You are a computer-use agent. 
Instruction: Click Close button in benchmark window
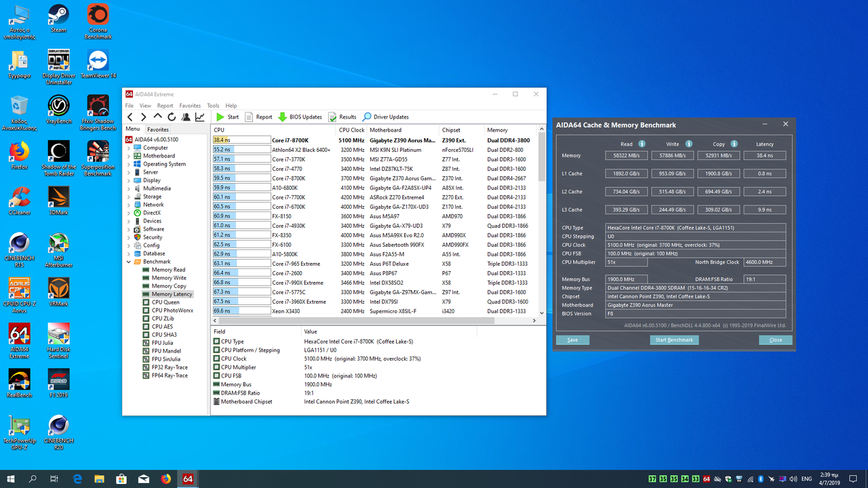click(x=776, y=340)
